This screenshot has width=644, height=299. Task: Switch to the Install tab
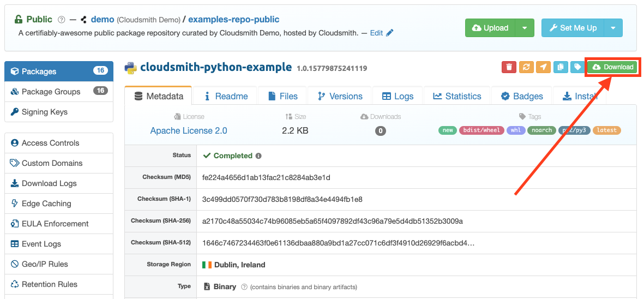[580, 96]
